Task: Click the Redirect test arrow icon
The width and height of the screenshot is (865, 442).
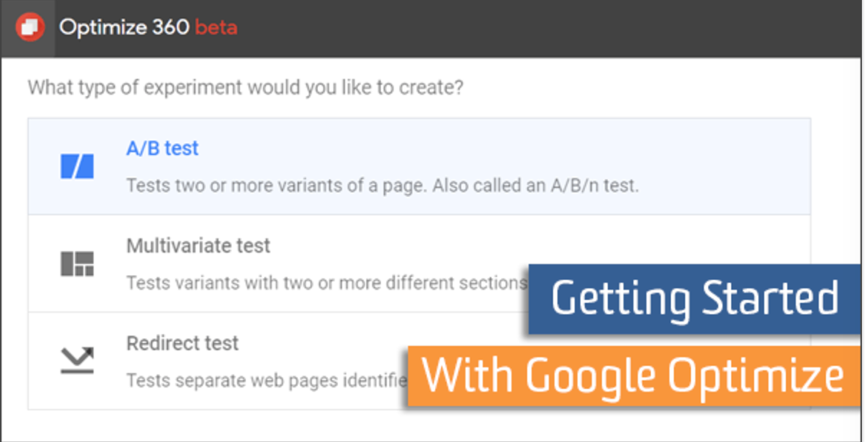Action: [x=77, y=360]
